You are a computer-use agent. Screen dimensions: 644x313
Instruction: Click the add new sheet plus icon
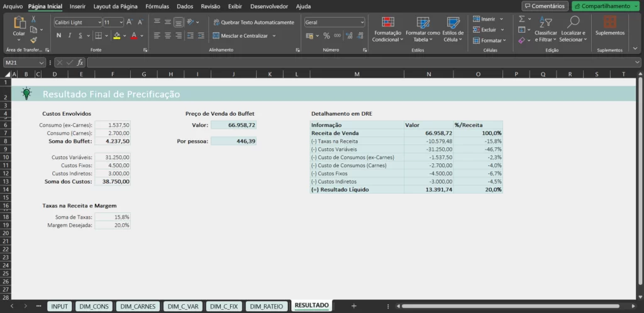(x=353, y=306)
